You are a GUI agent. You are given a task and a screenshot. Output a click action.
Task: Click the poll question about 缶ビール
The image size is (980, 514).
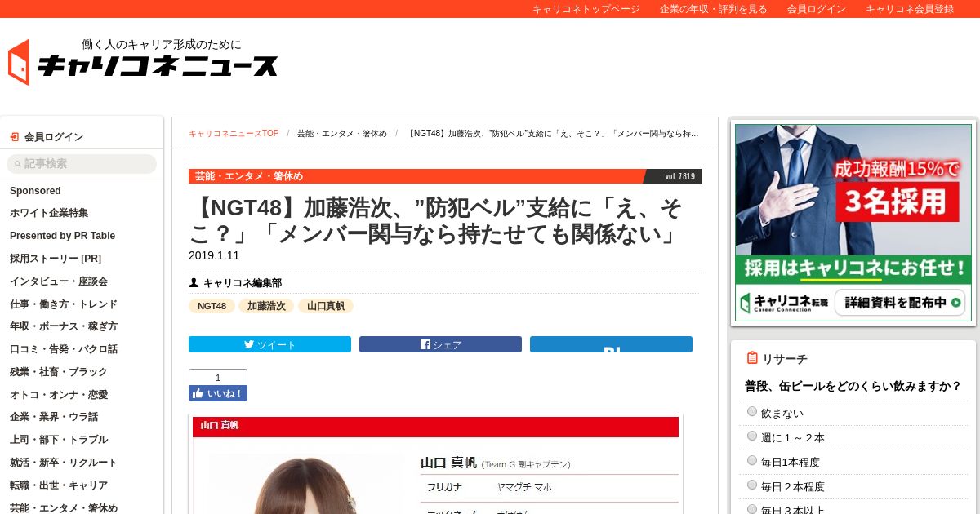click(853, 385)
